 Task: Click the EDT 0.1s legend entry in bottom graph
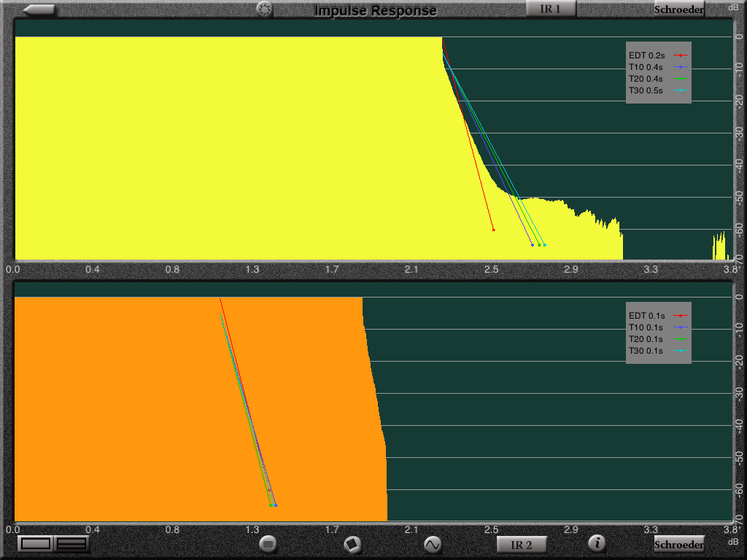[657, 316]
